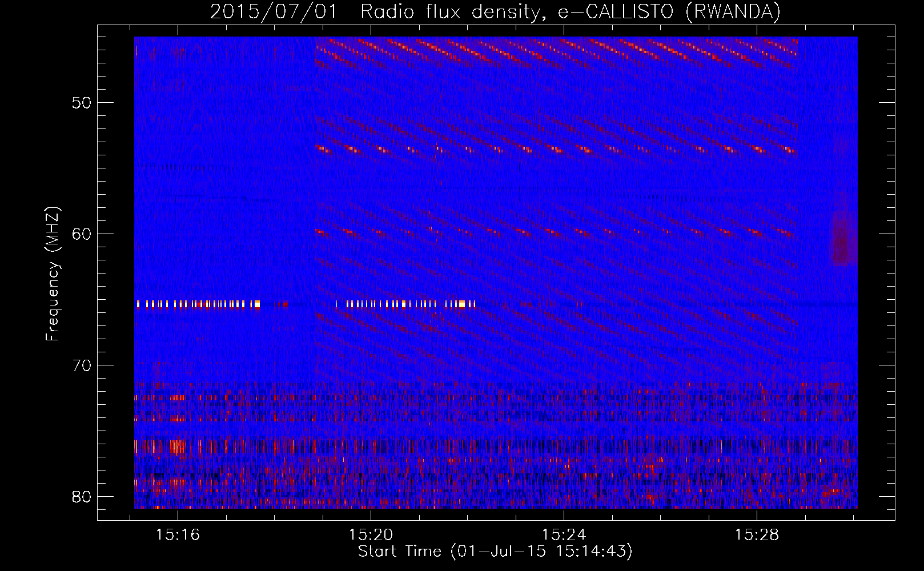Viewport: 924px width, 571px height.
Task: Click the 15:16 time tick label
Action: 178,535
